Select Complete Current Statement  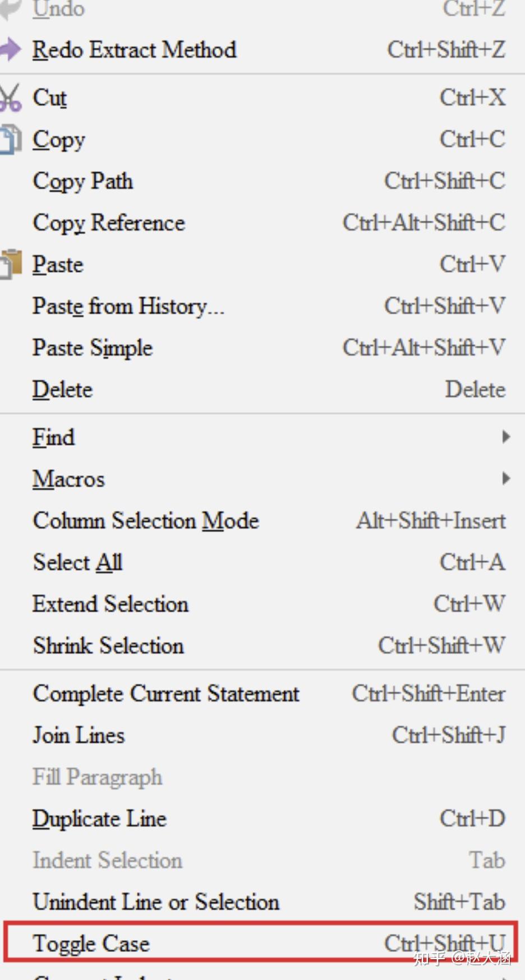pos(166,694)
